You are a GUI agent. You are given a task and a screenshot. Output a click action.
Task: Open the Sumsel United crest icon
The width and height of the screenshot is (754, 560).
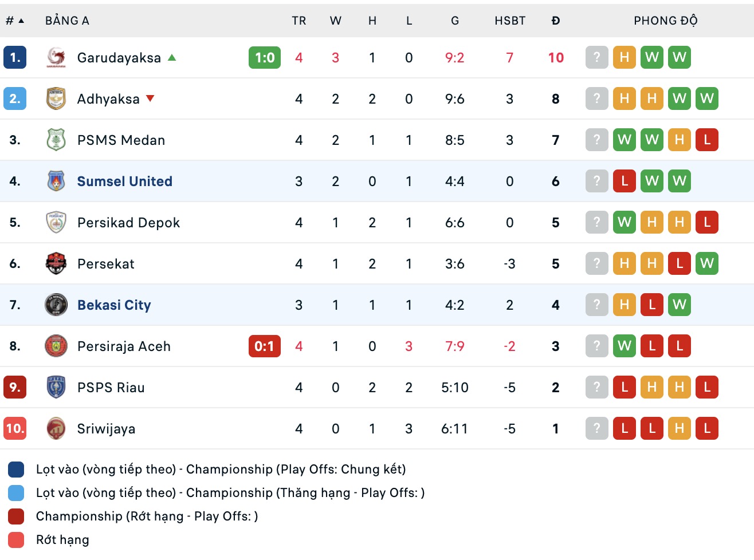point(56,181)
